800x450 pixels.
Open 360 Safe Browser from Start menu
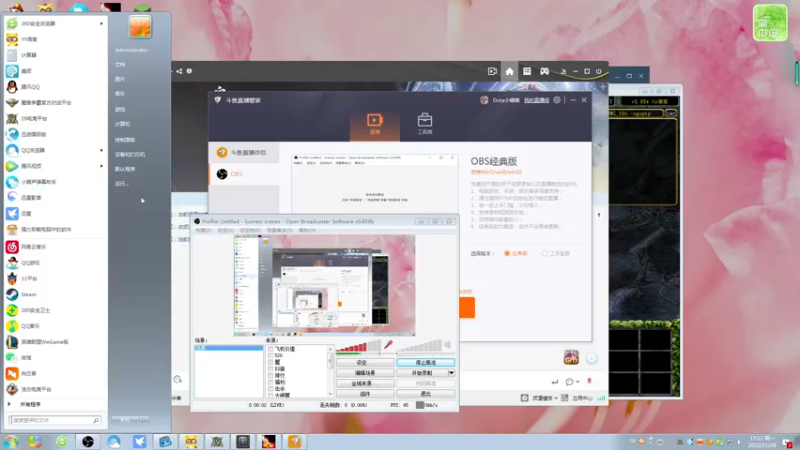54,23
